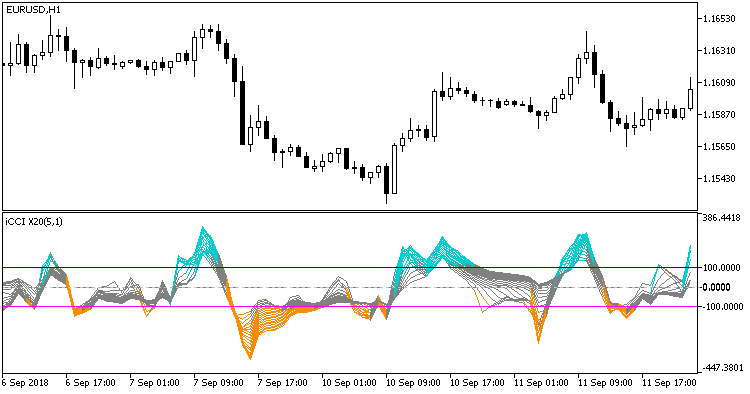The image size is (750, 394).
Task: Click the blue 100 level line
Action: [350, 267]
